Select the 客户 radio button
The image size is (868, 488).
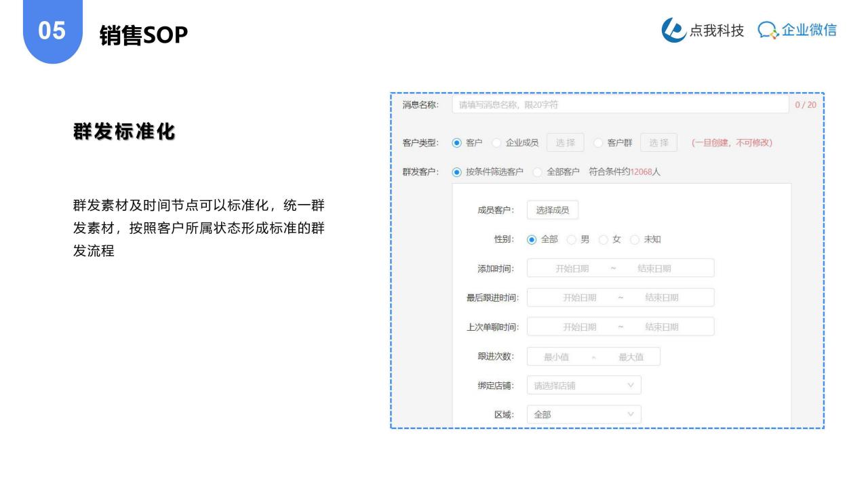coord(457,143)
